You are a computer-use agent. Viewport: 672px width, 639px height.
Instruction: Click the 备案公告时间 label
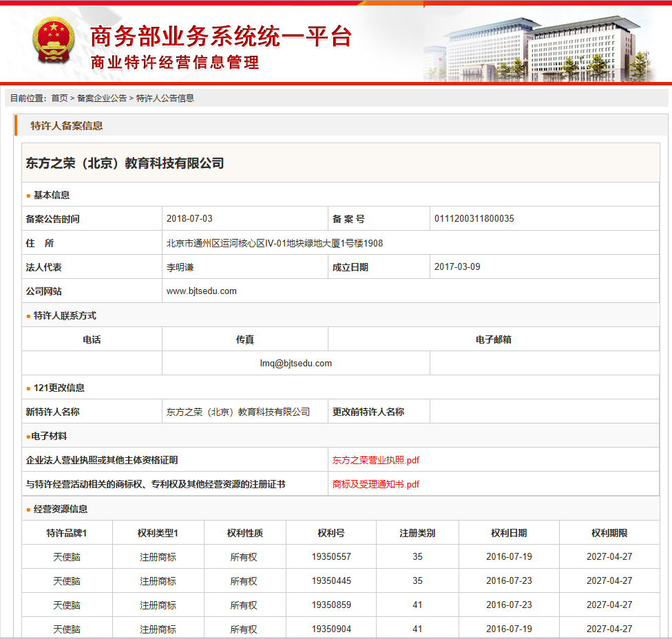[53, 219]
